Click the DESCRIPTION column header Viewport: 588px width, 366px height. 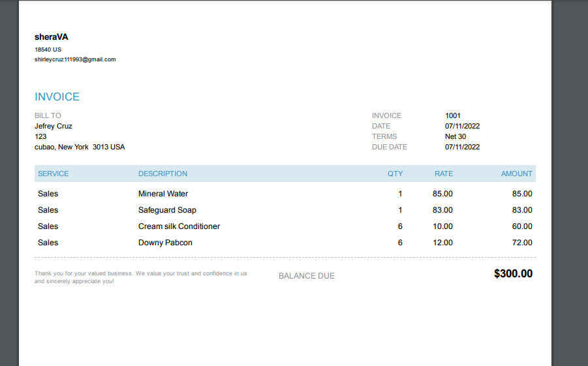pyautogui.click(x=162, y=174)
